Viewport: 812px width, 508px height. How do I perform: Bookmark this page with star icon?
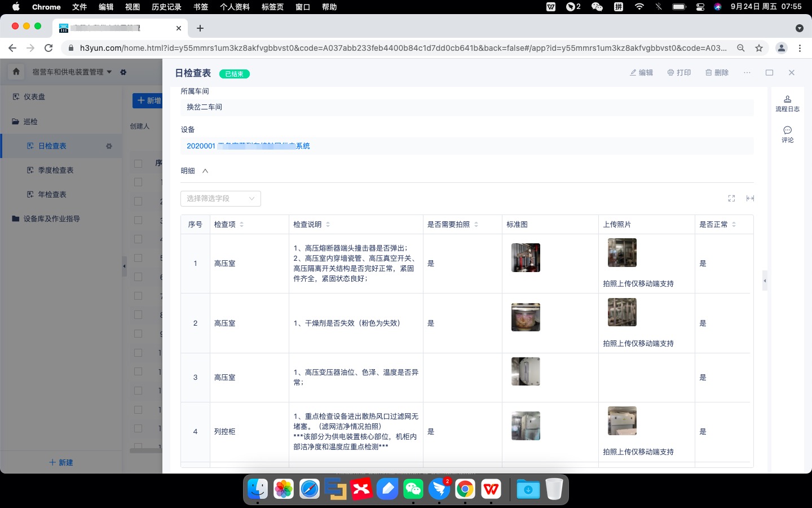click(x=759, y=48)
